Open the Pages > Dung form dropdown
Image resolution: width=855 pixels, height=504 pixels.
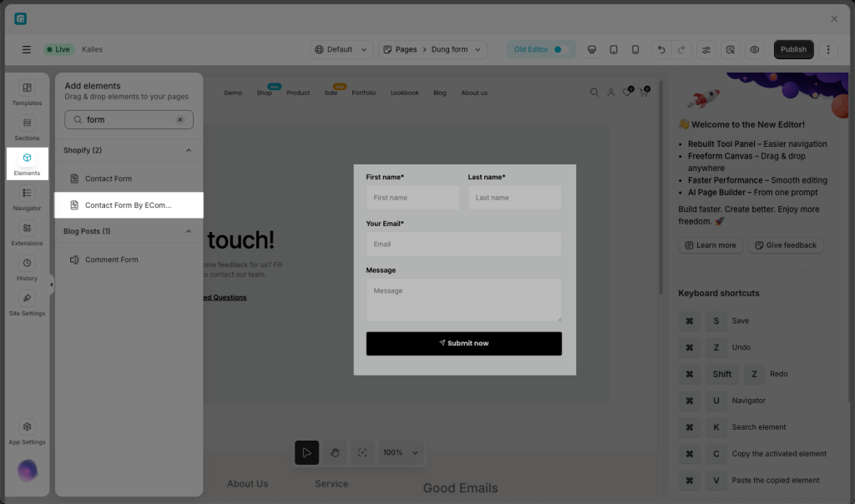point(433,49)
